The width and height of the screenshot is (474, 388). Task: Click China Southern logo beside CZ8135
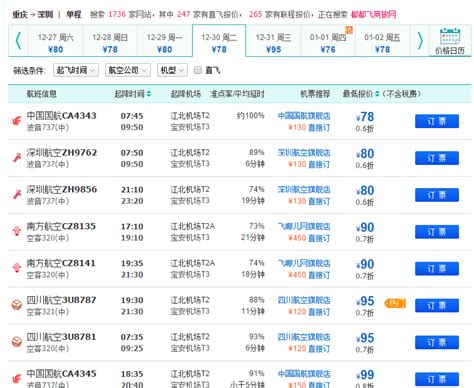pyautogui.click(x=17, y=231)
